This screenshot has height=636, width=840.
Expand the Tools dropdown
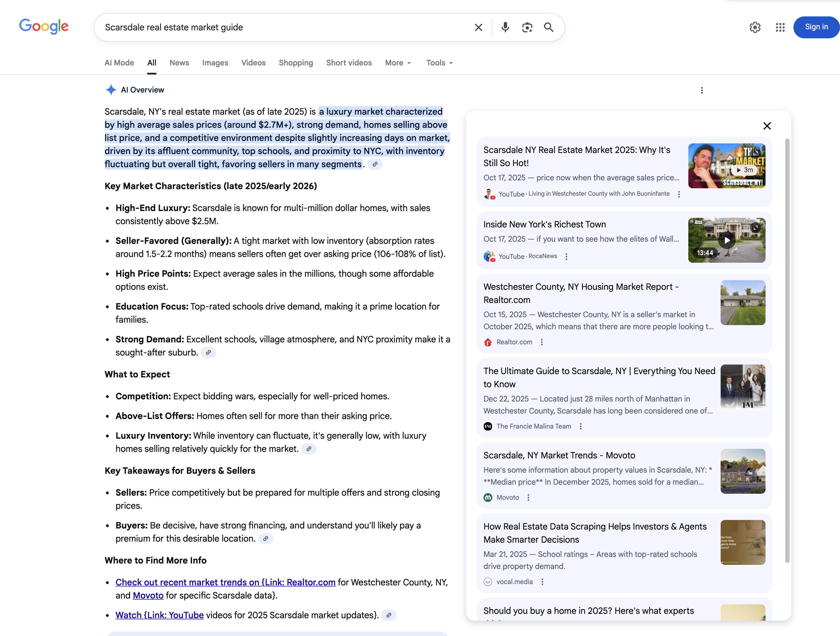click(439, 63)
